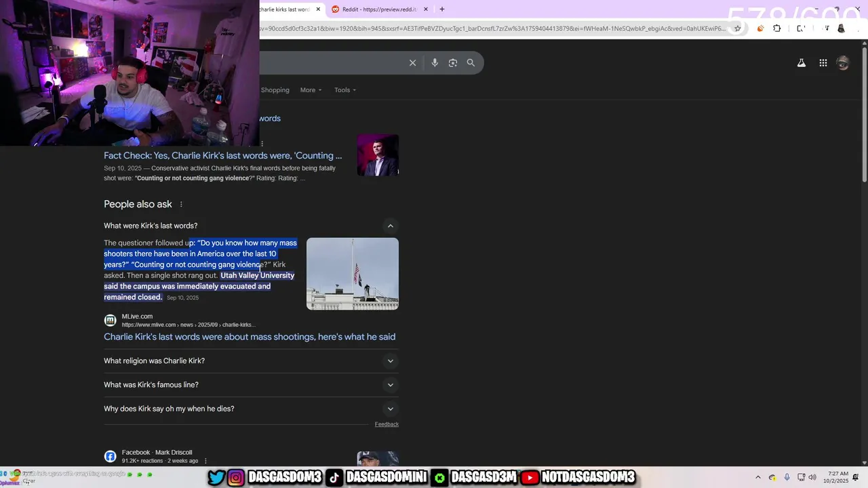Viewport: 868px width, 488px height.
Task: Open a new browser tab
Action: [442, 9]
